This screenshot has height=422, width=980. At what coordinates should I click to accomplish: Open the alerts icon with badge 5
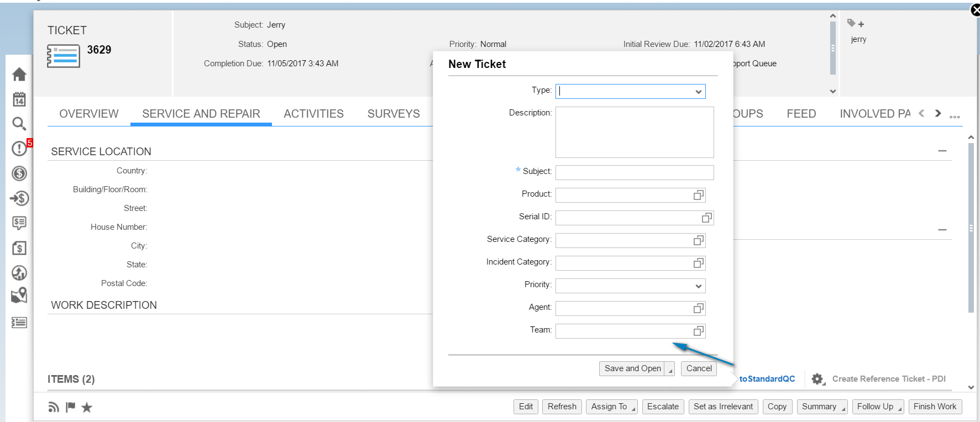[x=19, y=148]
